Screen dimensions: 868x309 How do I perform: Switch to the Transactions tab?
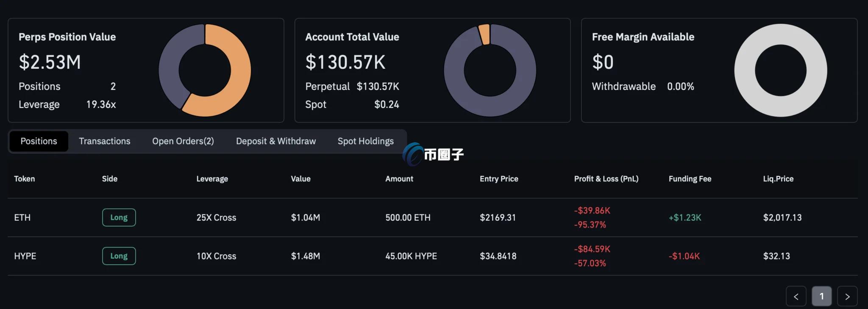104,141
